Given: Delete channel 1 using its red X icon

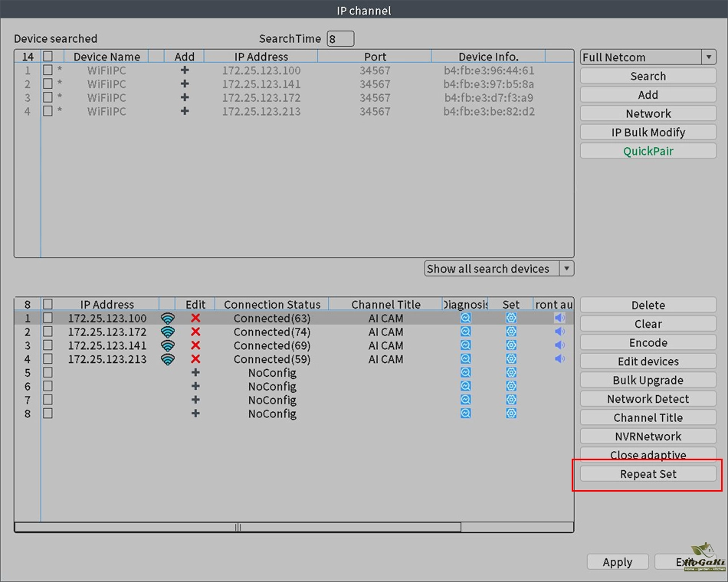Looking at the screenshot, I should tap(195, 319).
